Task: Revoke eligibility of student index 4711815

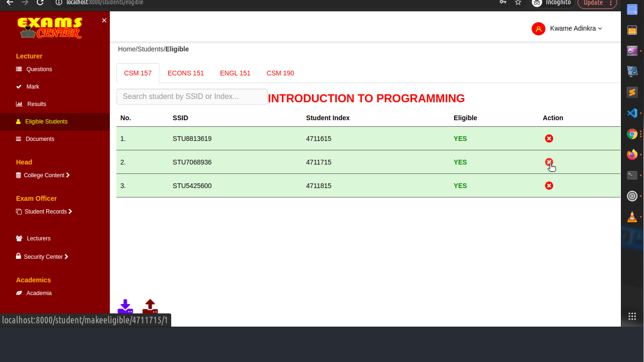Action: tap(549, 186)
